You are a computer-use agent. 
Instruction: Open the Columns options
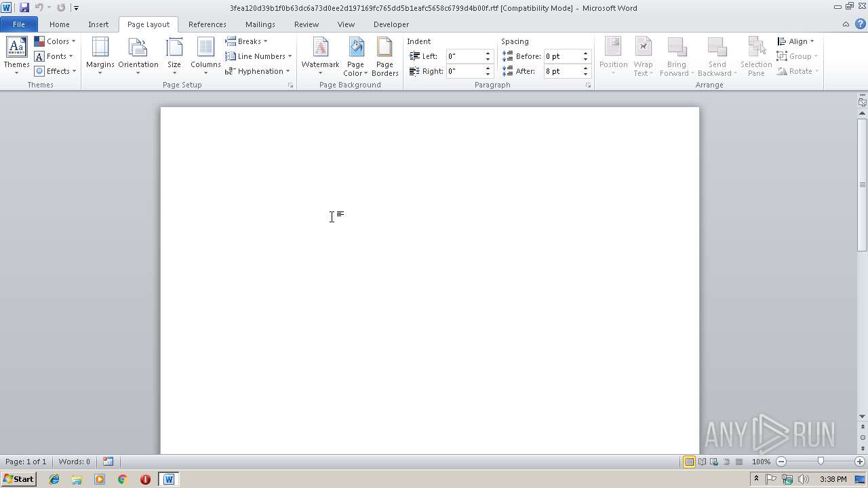point(205,56)
